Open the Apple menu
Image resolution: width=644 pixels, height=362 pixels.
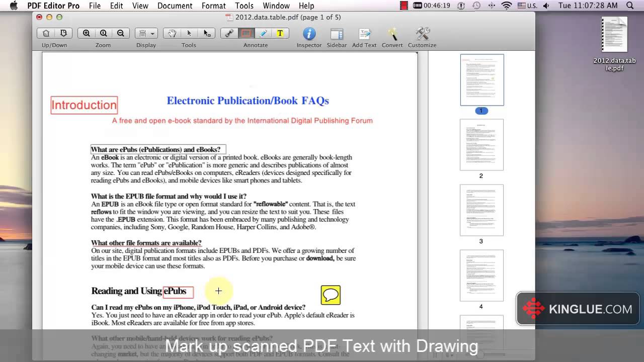14,6
